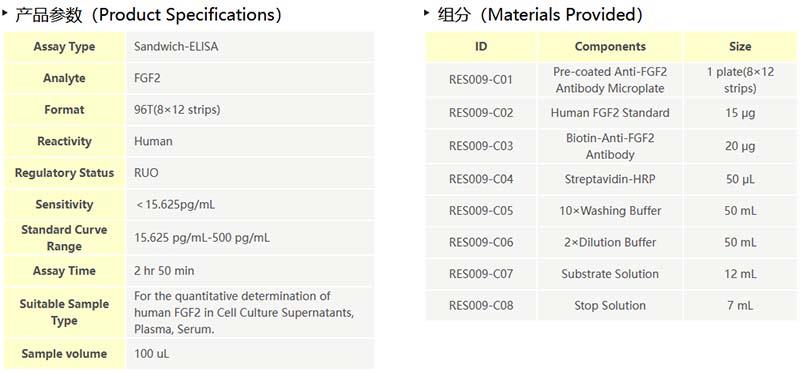Screen dimensions: 800x372
Task: Click the Assay Type label cell
Action: [64, 46]
